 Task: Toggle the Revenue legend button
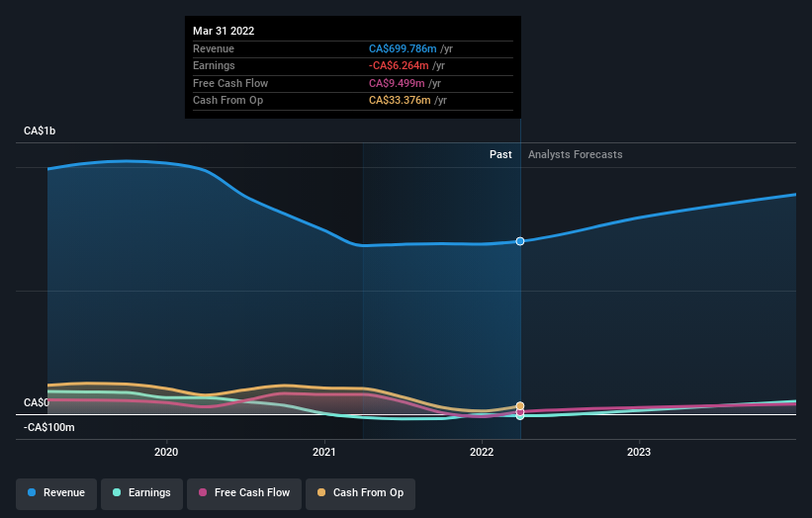click(56, 493)
